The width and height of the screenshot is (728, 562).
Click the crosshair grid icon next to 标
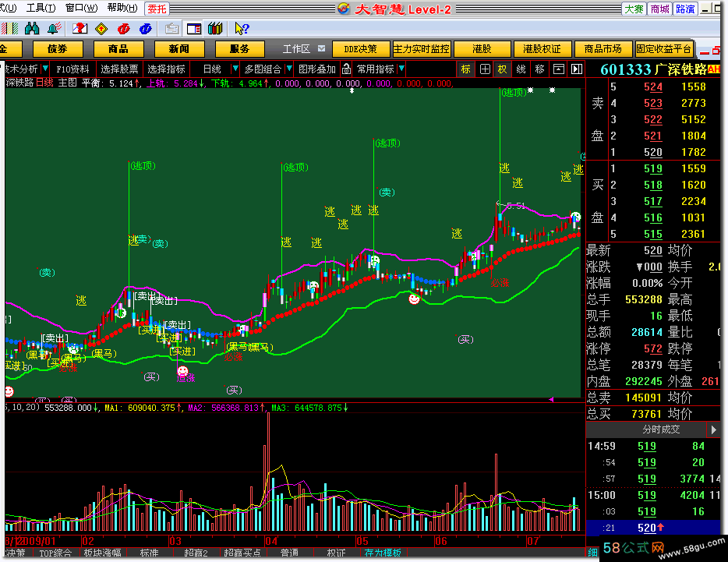(x=485, y=69)
